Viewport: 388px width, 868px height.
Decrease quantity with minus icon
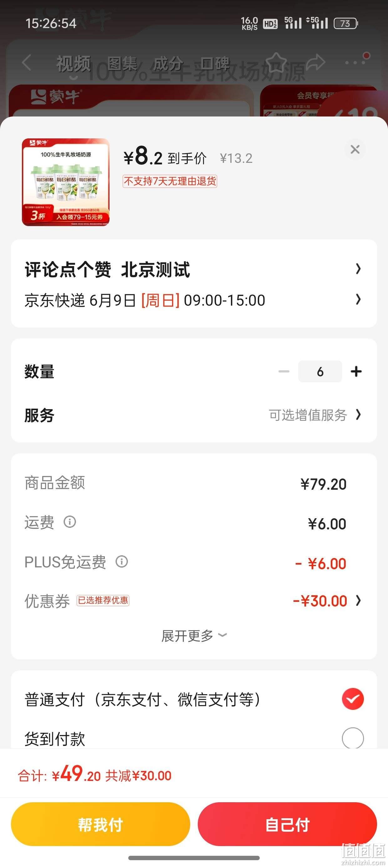[284, 371]
